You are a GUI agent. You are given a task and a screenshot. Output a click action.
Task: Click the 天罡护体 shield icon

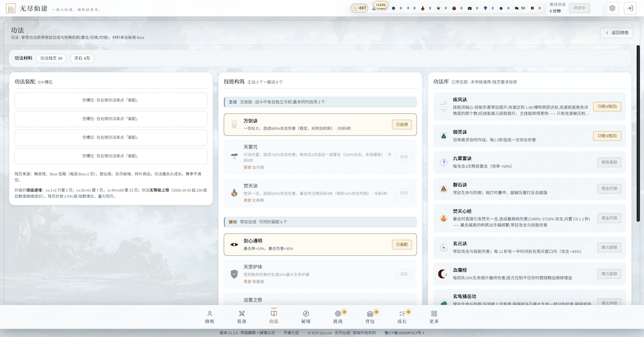(x=234, y=274)
